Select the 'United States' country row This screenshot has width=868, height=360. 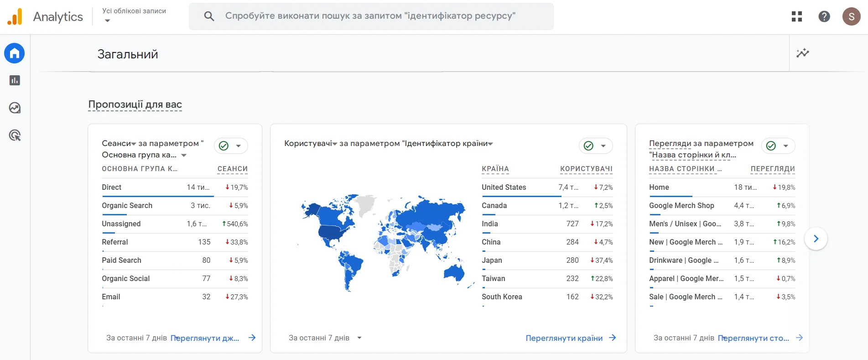click(547, 188)
